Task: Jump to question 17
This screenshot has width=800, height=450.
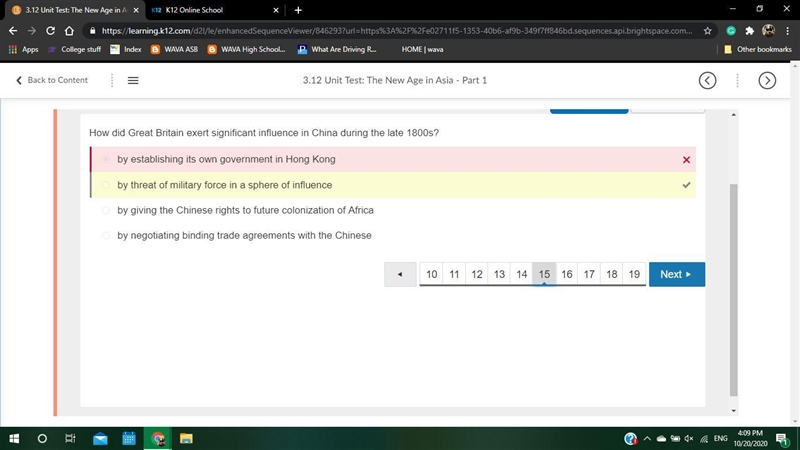Action: [x=589, y=274]
